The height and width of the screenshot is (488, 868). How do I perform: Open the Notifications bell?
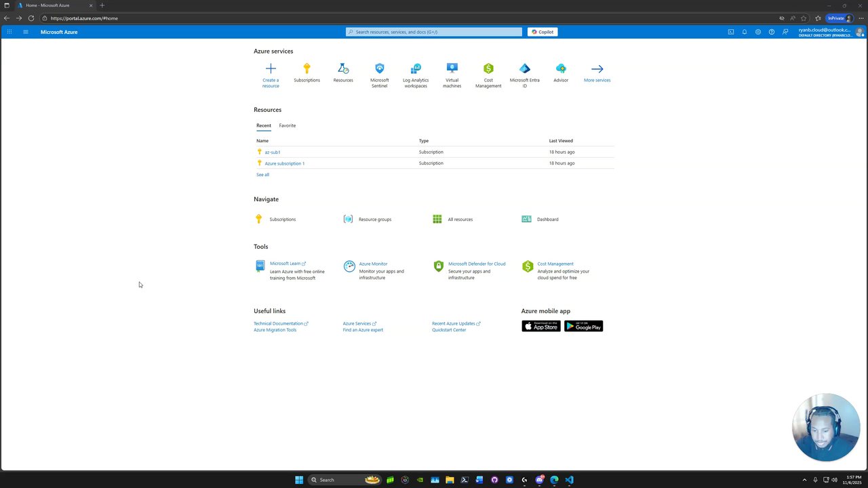click(745, 32)
